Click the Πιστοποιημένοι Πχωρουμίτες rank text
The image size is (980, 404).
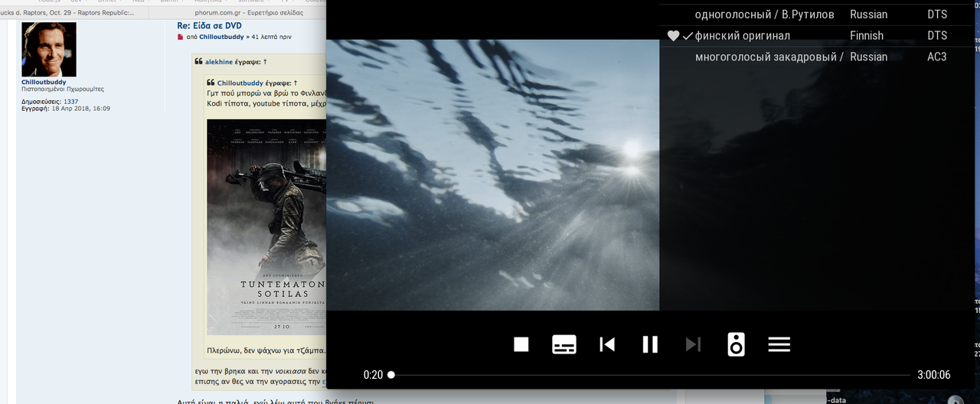pos(63,90)
